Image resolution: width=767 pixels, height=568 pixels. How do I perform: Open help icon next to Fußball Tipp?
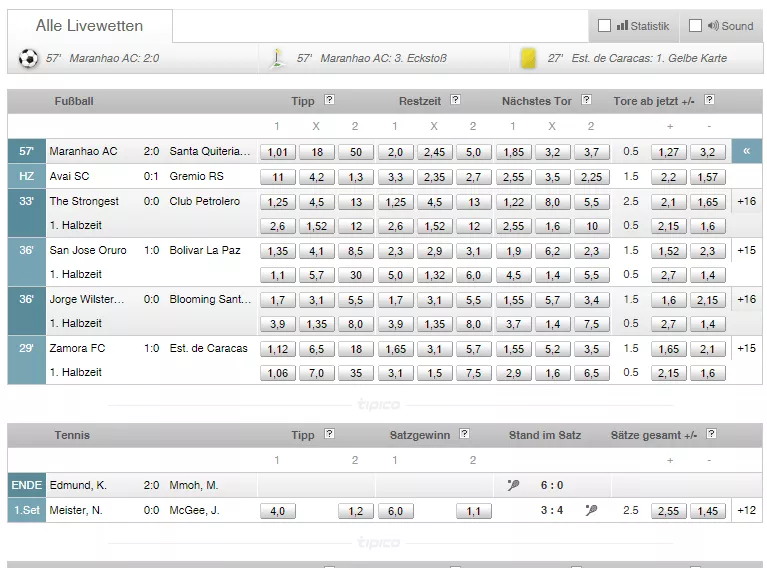pos(329,100)
